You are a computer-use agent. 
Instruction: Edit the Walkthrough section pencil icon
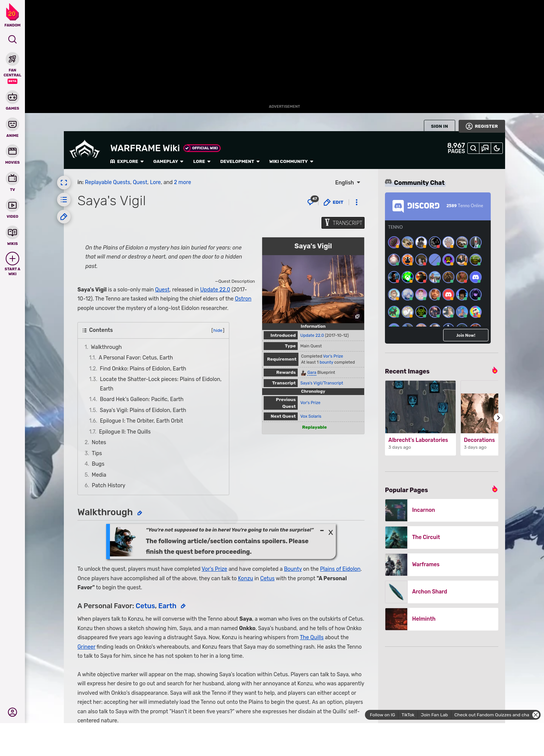click(x=140, y=513)
